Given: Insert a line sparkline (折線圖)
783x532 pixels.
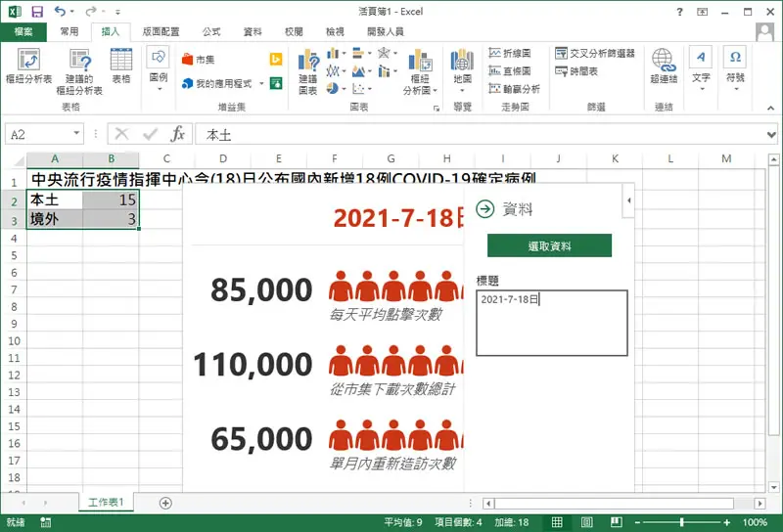Looking at the screenshot, I should 509,53.
